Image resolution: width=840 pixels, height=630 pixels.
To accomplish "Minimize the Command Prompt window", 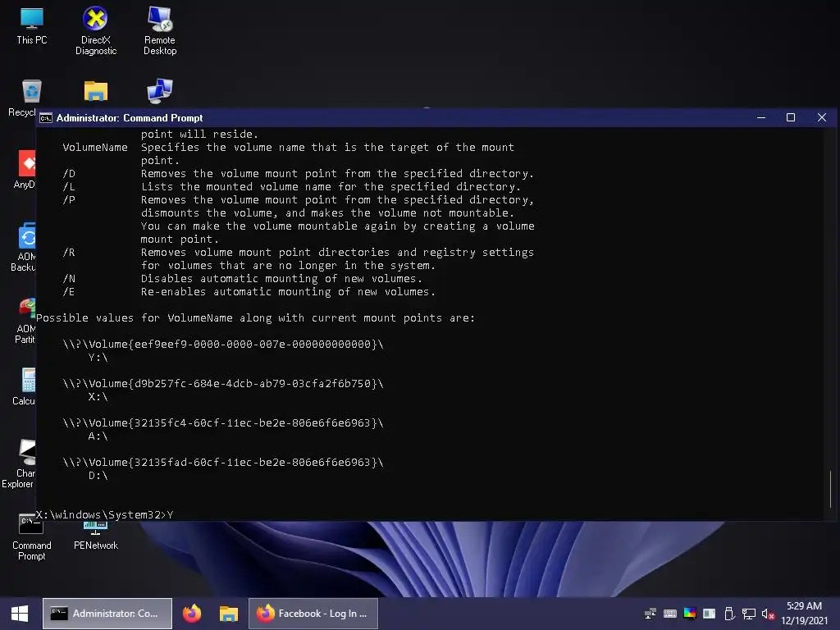I will 760,117.
